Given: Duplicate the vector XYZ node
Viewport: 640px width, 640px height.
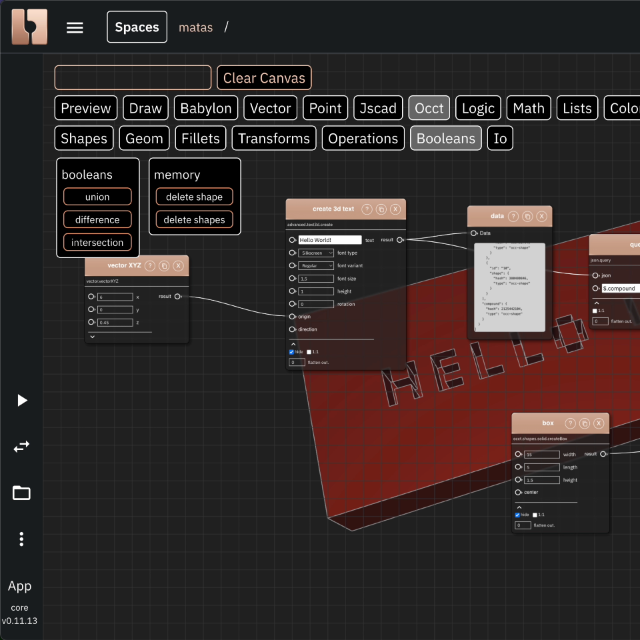Looking at the screenshot, I should [x=164, y=265].
